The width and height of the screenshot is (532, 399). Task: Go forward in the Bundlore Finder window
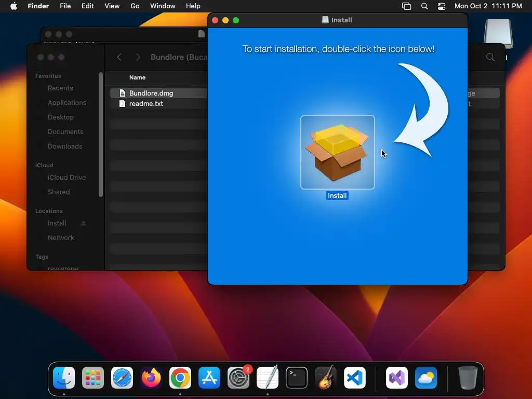138,57
